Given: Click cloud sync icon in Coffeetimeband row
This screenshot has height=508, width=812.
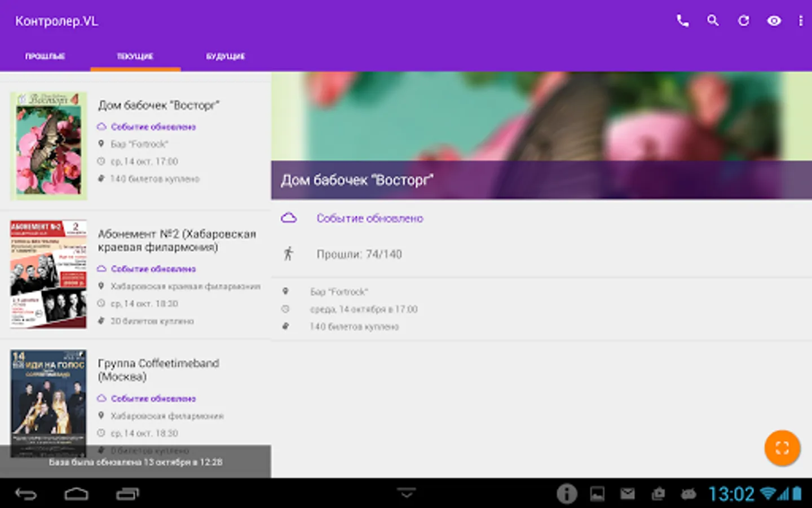Looking at the screenshot, I should coord(101,398).
